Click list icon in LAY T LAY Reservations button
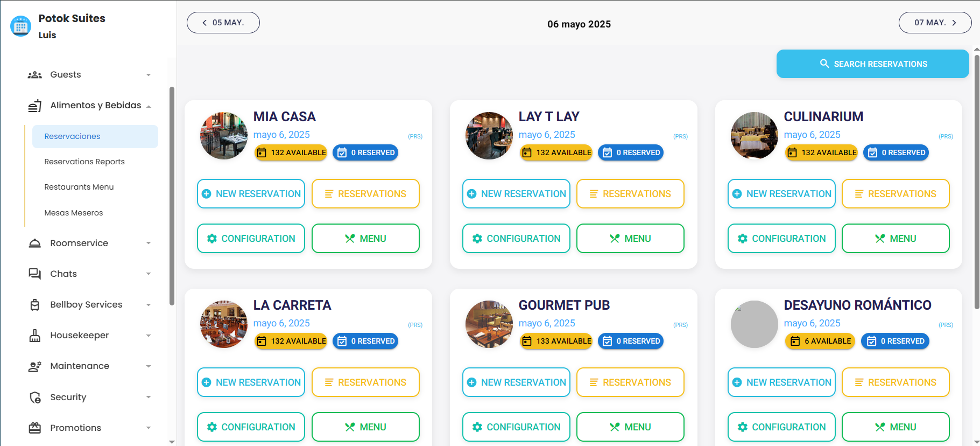Viewport: 980px width, 446px height. [x=594, y=194]
